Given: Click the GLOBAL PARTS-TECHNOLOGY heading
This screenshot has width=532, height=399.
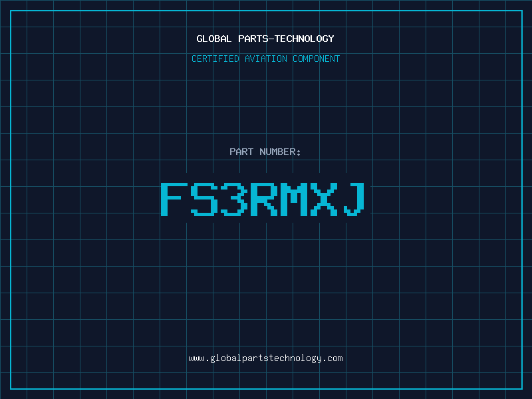Looking at the screenshot, I should 265,39.
